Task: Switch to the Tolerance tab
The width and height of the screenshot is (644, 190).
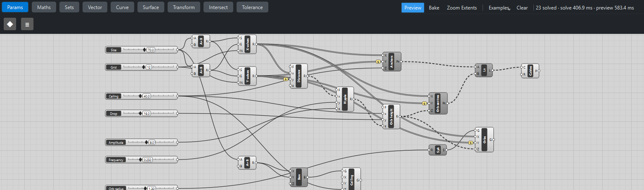Action: coord(252,7)
